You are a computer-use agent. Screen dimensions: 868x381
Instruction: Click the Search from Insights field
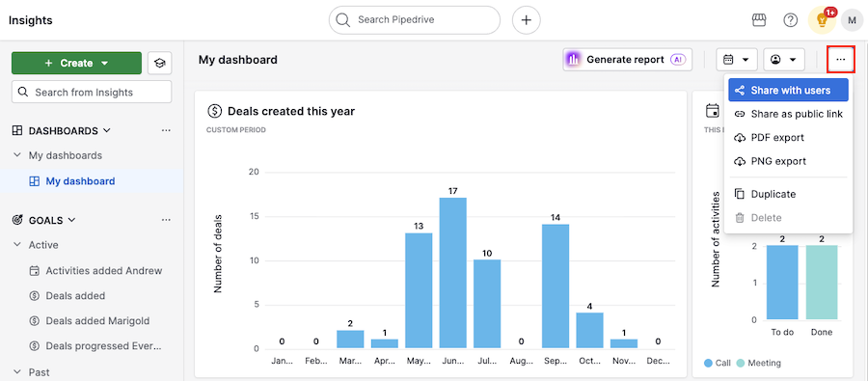[92, 92]
